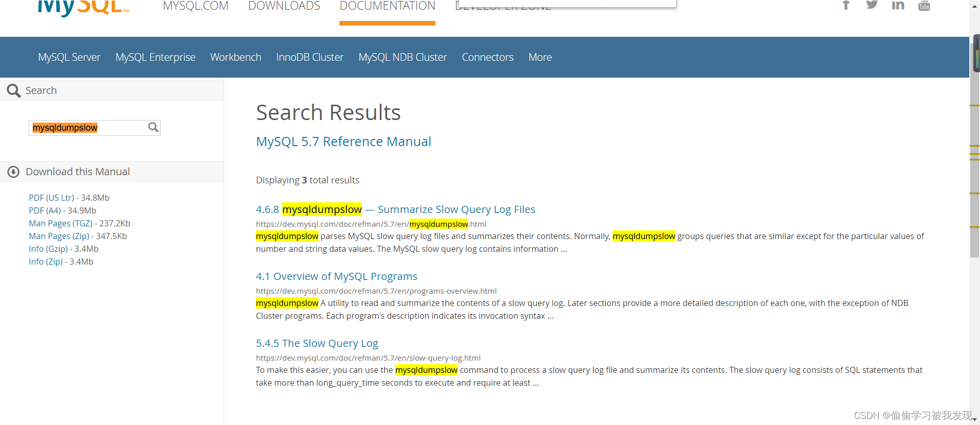
Task: Download the PDF (A4) manual
Action: coord(44,210)
